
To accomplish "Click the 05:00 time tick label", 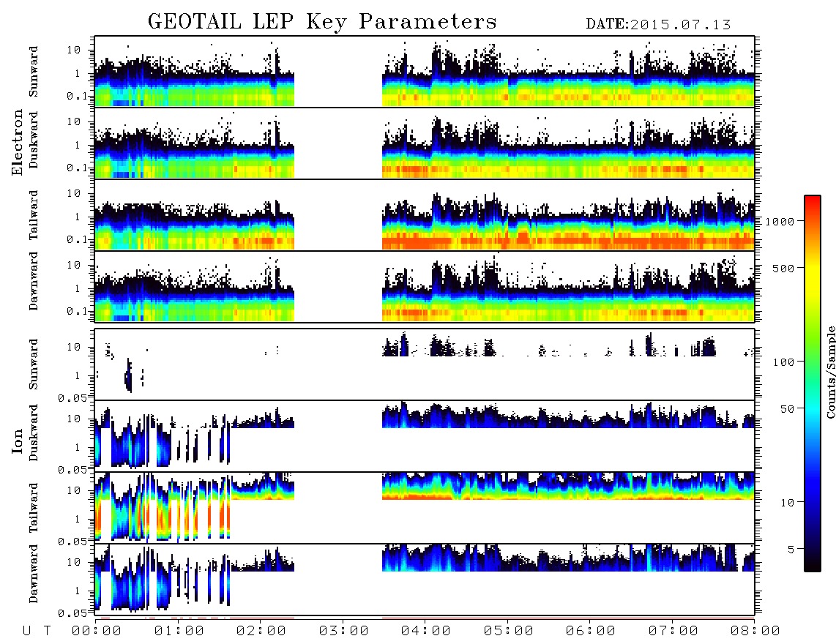I will (509, 632).
